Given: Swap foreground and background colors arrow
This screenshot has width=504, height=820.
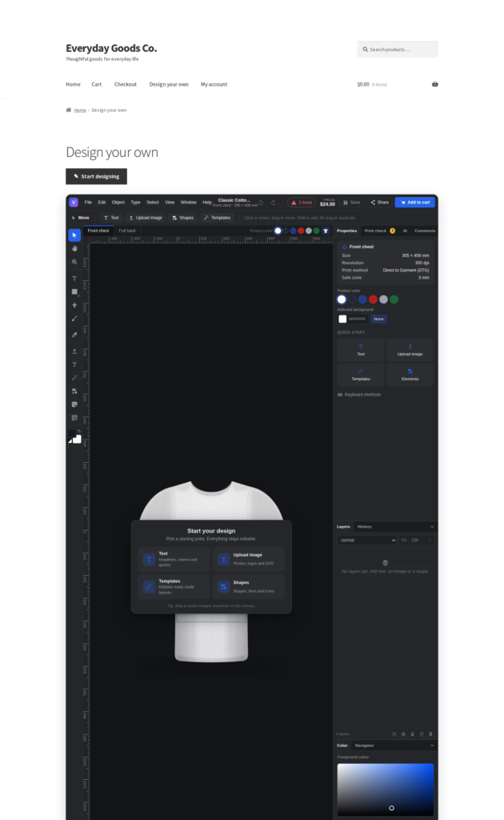Looking at the screenshot, I should [x=79, y=431].
